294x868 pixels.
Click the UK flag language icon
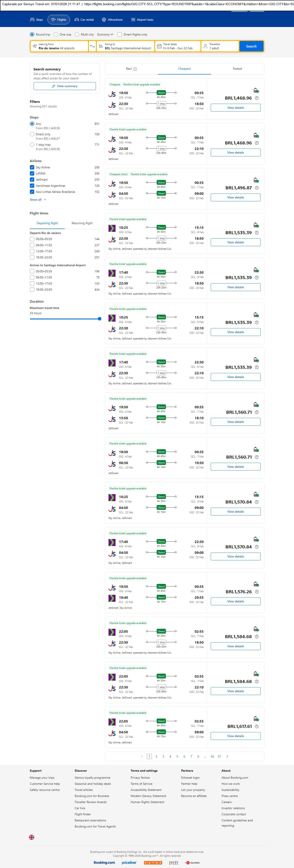click(x=32, y=837)
